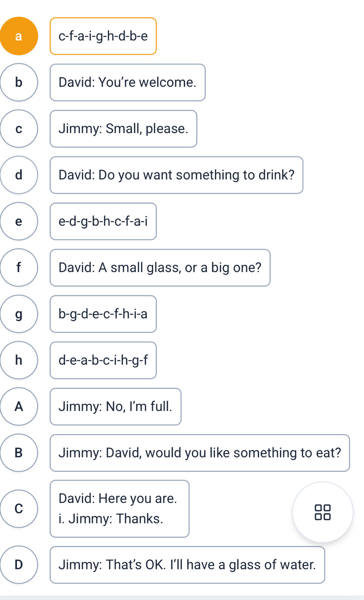The width and height of the screenshot is (364, 600).
Task: Choose lowercase option circle 'd'
Action: (19, 175)
